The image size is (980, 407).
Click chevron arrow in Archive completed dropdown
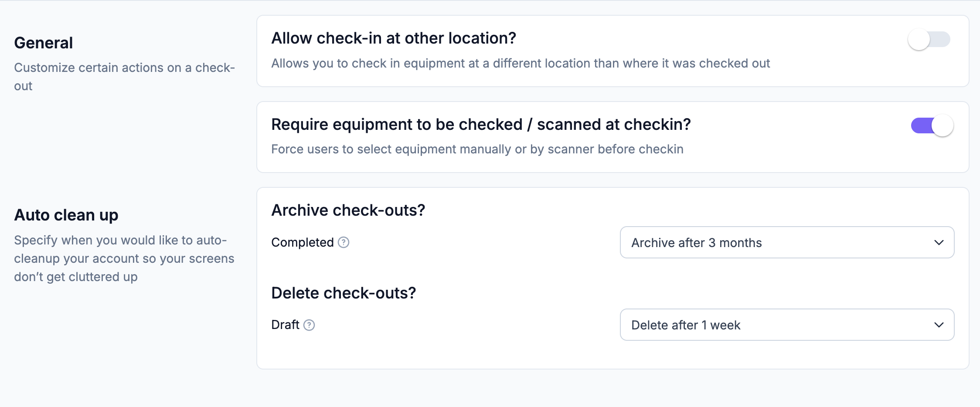click(x=939, y=242)
